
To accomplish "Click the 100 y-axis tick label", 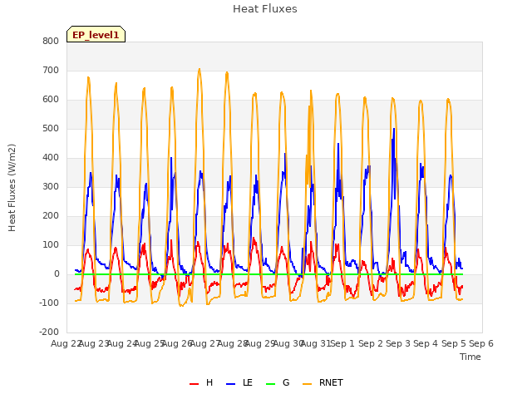I will [x=51, y=245].
